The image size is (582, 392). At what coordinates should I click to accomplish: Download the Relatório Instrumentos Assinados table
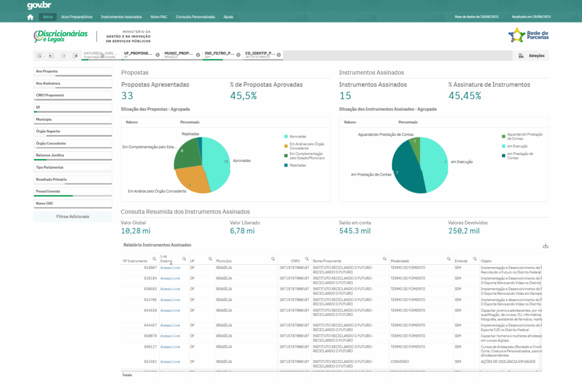pos(546,245)
